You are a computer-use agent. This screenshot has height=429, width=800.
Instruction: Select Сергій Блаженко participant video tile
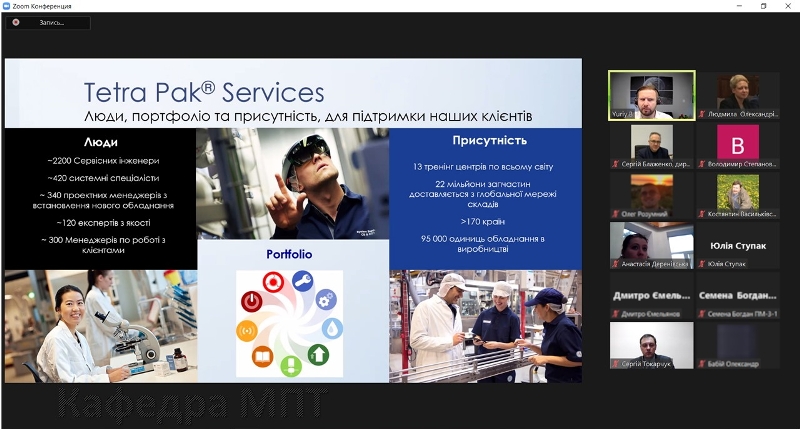[x=652, y=145]
